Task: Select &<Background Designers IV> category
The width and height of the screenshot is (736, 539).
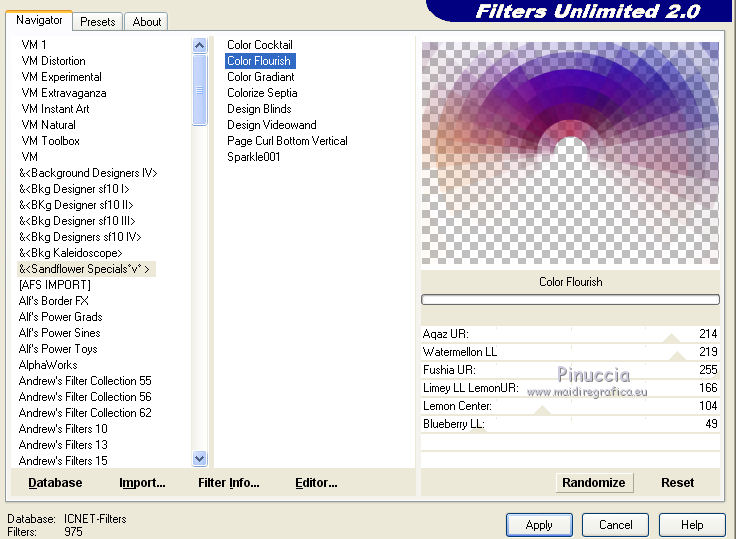Action: tap(88, 173)
